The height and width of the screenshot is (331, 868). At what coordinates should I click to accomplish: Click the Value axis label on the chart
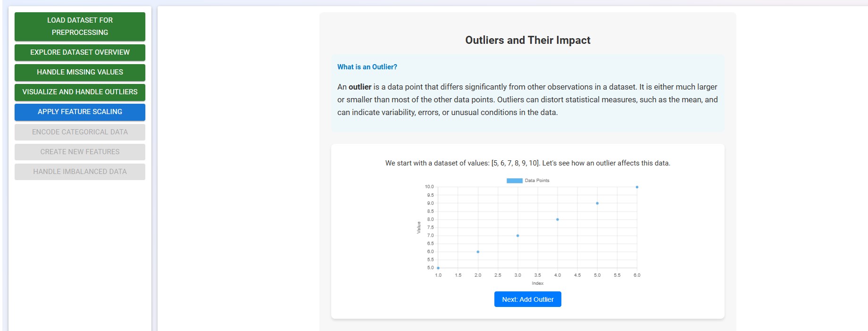(419, 227)
